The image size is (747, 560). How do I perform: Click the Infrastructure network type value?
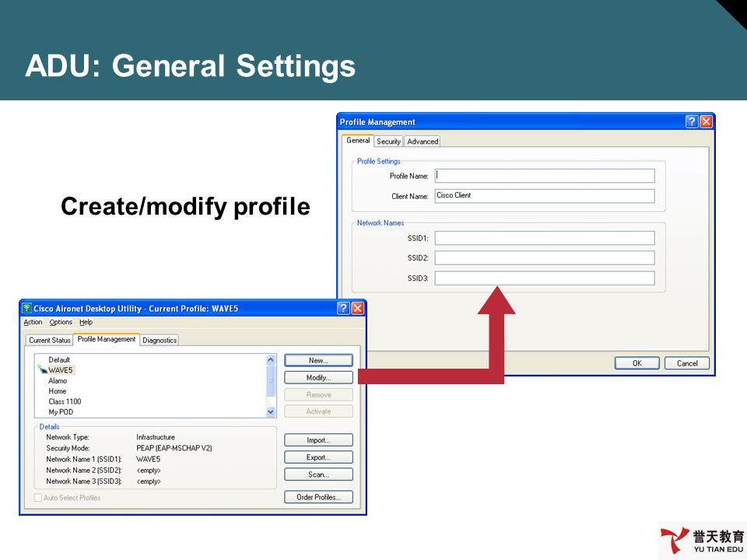[156, 437]
